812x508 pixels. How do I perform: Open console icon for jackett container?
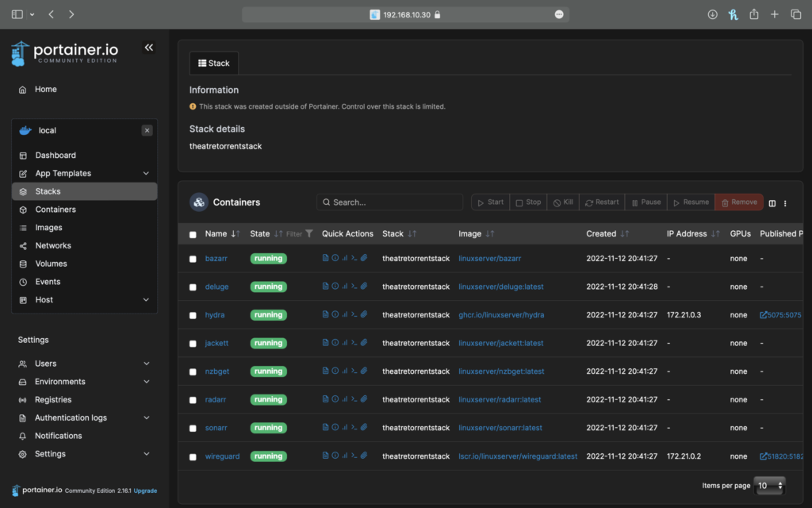pos(354,343)
